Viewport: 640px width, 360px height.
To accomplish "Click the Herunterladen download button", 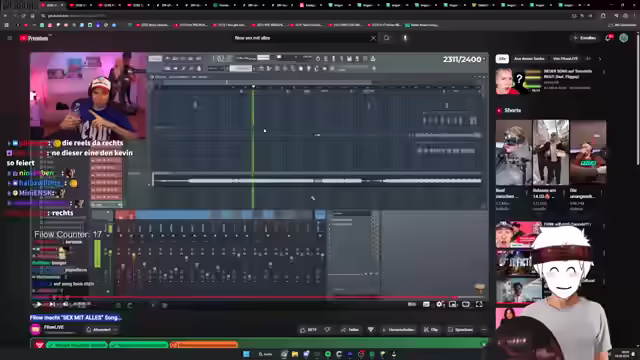I will [398, 330].
